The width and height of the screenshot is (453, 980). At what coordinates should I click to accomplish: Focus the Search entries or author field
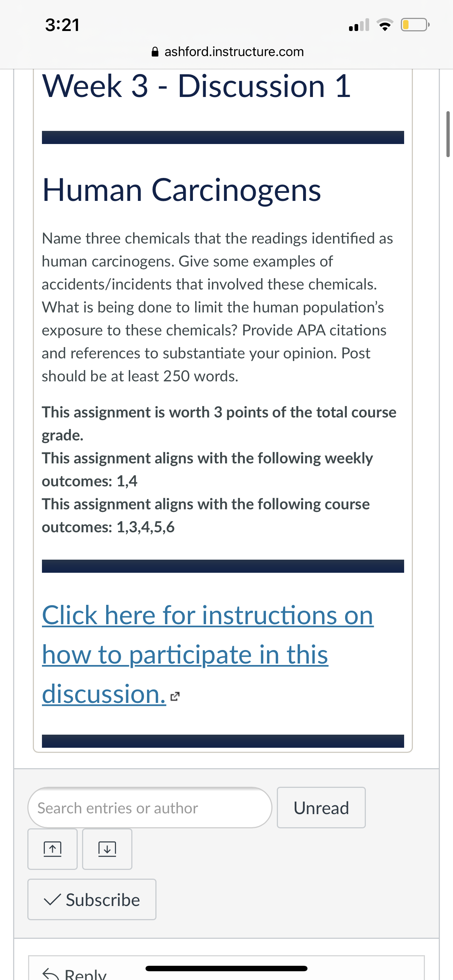tap(150, 808)
